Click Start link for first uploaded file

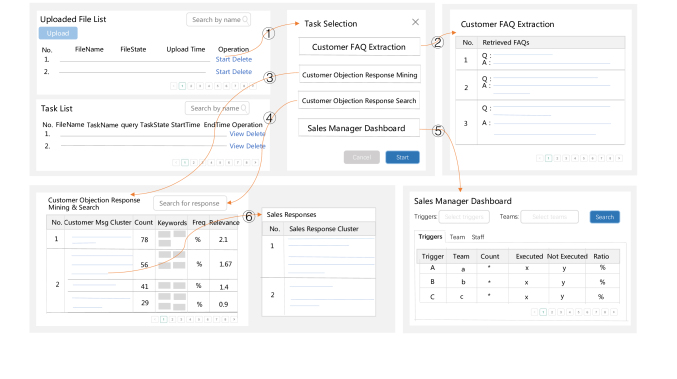pyautogui.click(x=223, y=60)
